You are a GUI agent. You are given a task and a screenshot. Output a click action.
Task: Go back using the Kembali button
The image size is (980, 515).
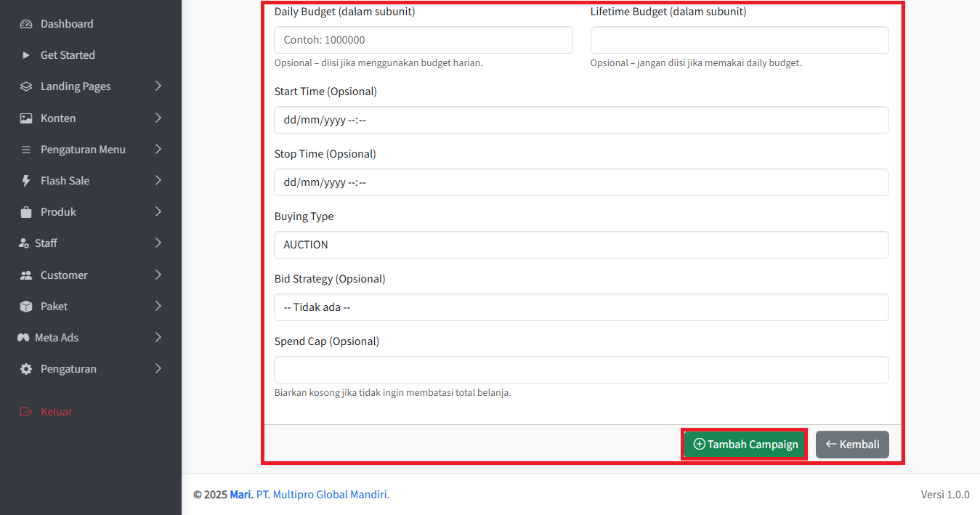pyautogui.click(x=852, y=445)
